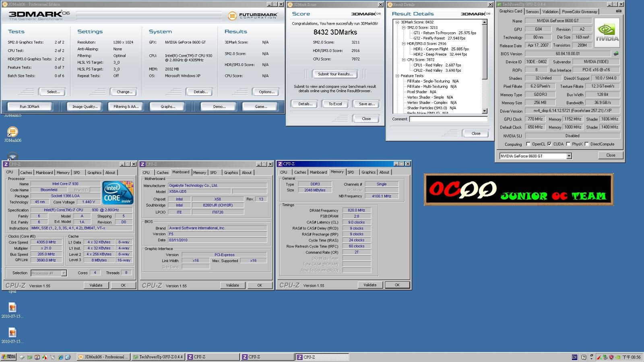This screenshot has width=644, height=362.
Task: Enable the OpenCL checkbox in GPU-Z
Action: (528, 144)
